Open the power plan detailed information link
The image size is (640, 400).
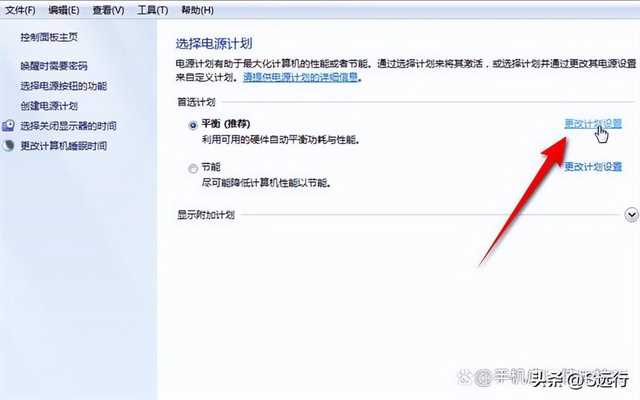(301, 77)
